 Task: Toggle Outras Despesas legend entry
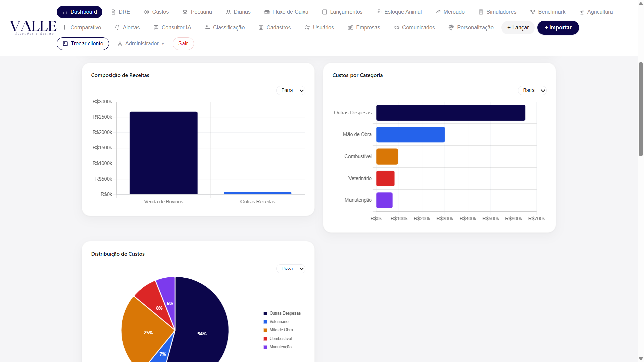tap(282, 313)
